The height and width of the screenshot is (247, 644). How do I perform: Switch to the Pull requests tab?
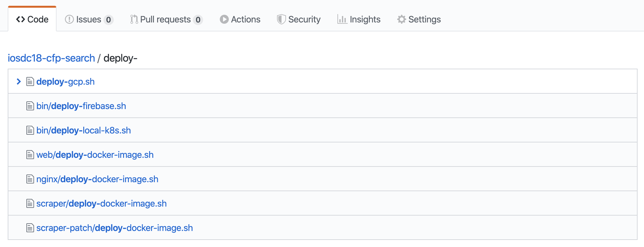[x=165, y=20]
